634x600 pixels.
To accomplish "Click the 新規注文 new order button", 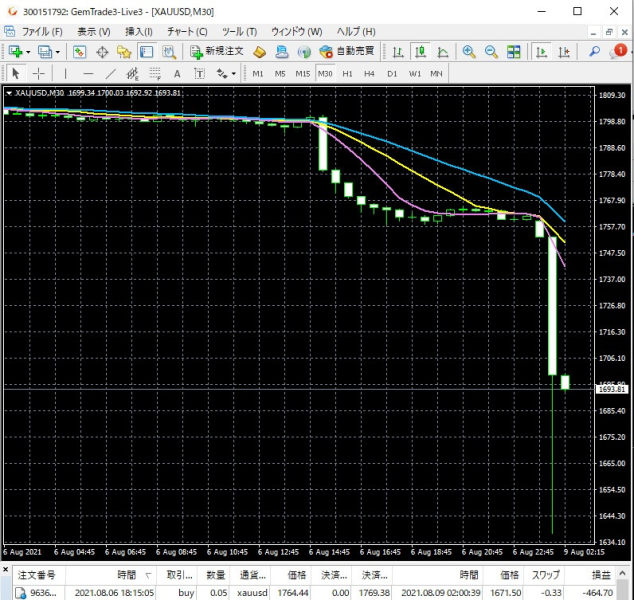I will (217, 52).
